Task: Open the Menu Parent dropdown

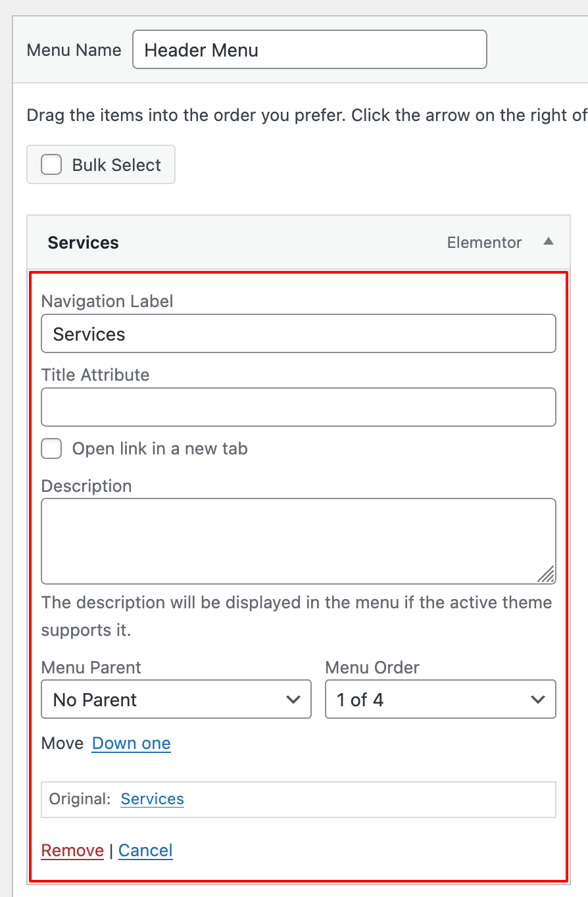Action: click(x=176, y=700)
